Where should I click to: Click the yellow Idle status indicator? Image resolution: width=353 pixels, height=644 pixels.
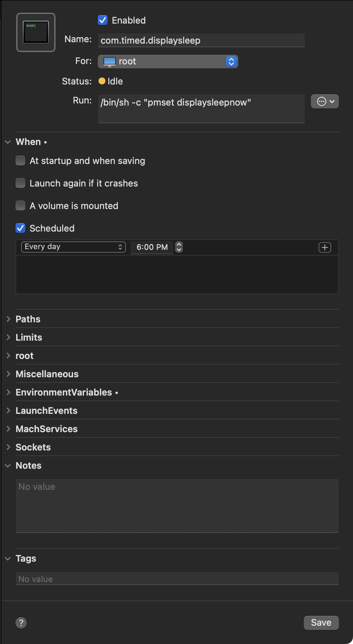102,81
